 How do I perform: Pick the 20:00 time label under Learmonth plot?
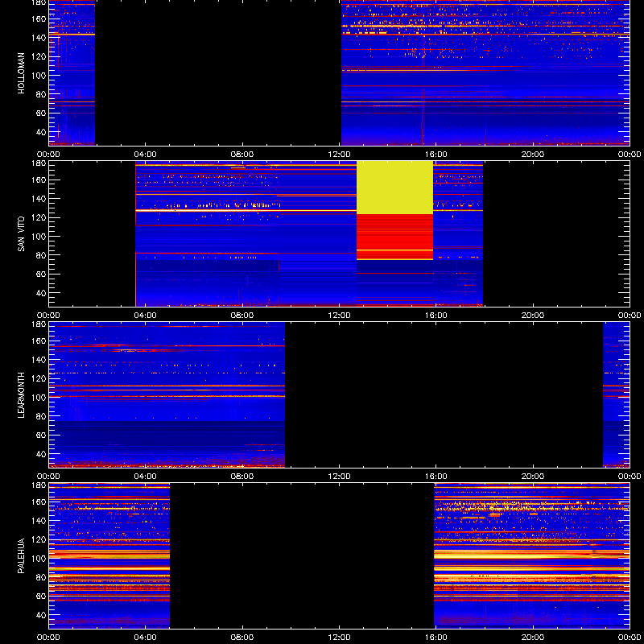point(533,477)
